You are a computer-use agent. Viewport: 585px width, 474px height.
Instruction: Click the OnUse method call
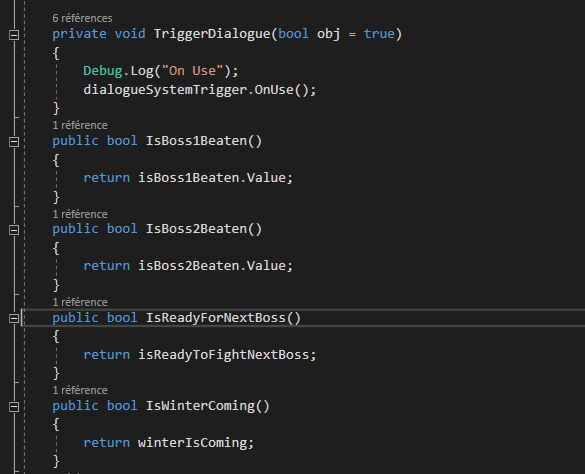point(274,90)
